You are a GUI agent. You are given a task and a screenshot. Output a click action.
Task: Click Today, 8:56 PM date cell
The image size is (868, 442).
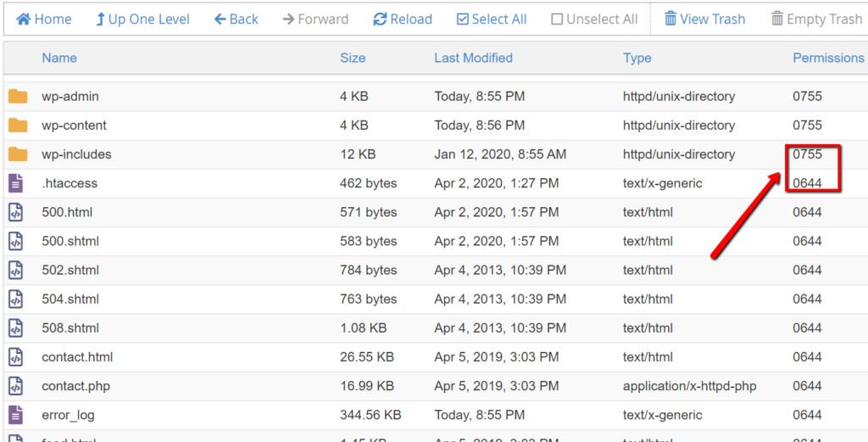point(480,126)
